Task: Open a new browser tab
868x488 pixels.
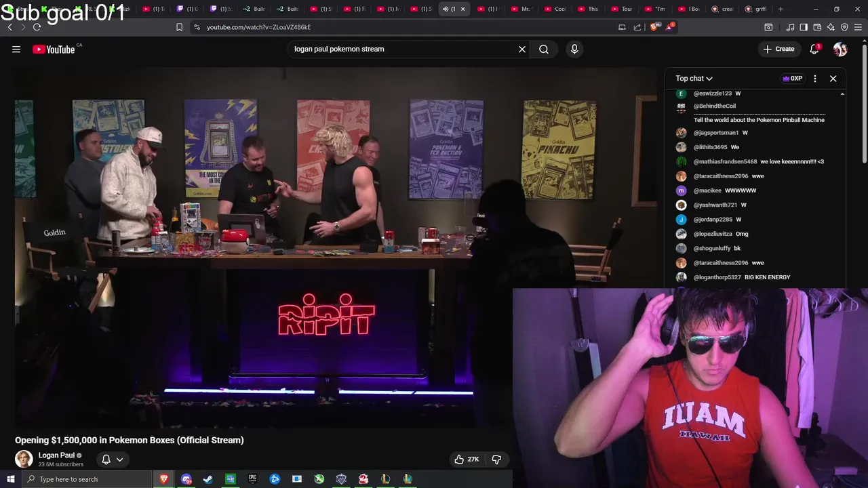Action: point(781,9)
